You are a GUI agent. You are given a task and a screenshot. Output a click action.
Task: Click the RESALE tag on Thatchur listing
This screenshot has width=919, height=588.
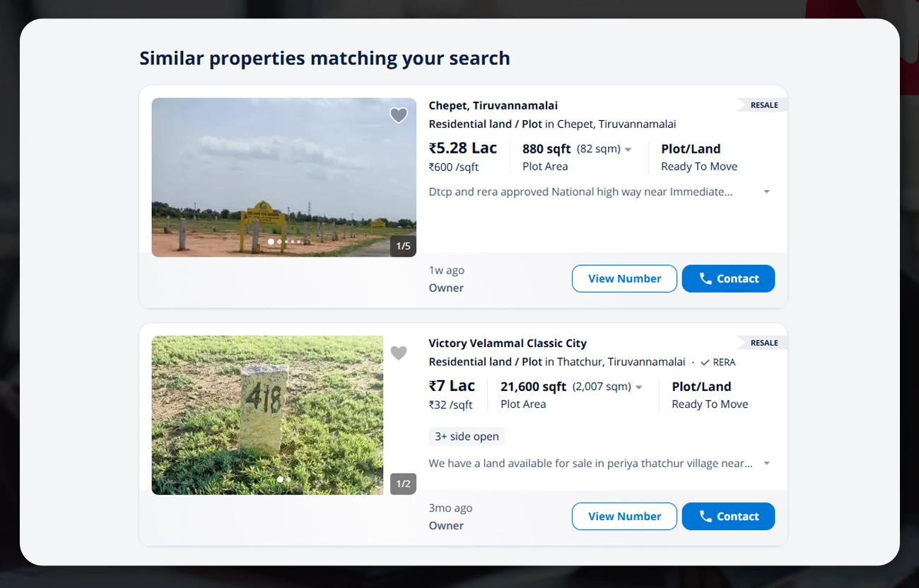pos(762,343)
